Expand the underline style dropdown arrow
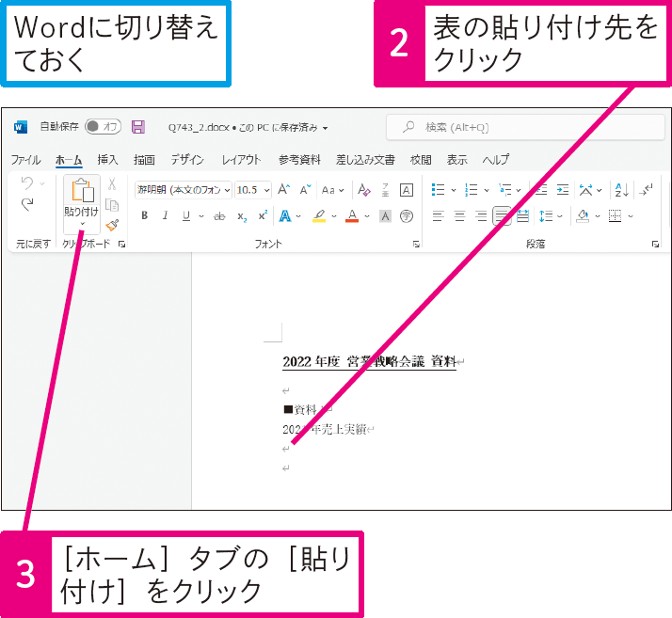This screenshot has height=618, width=672. [201, 216]
